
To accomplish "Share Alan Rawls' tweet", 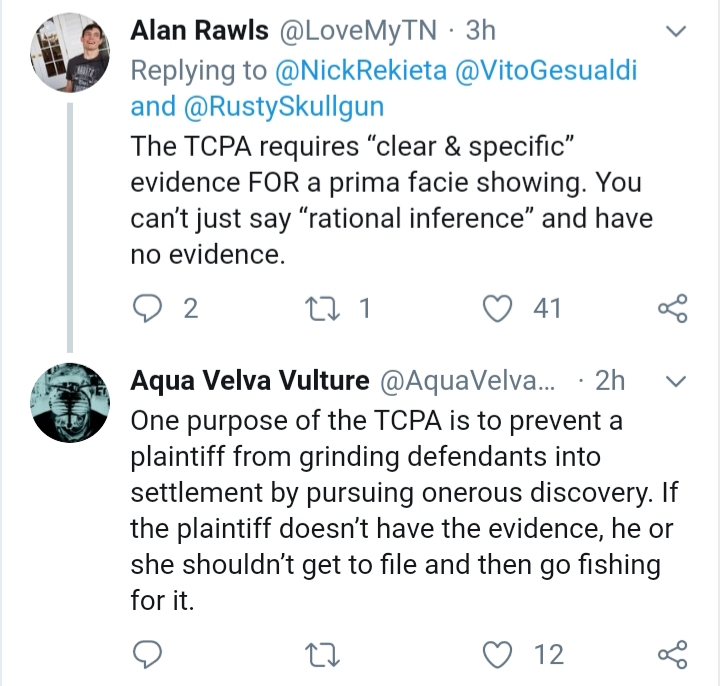I will point(673,308).
